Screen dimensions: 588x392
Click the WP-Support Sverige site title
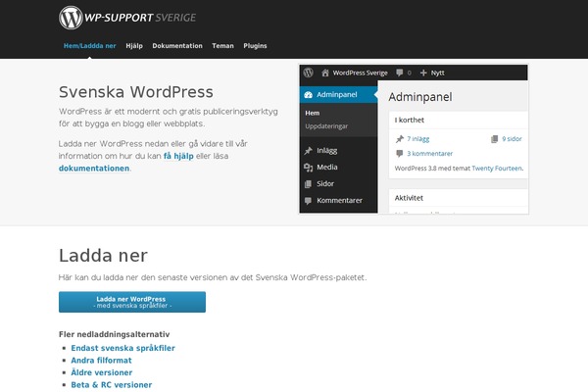click(140, 18)
